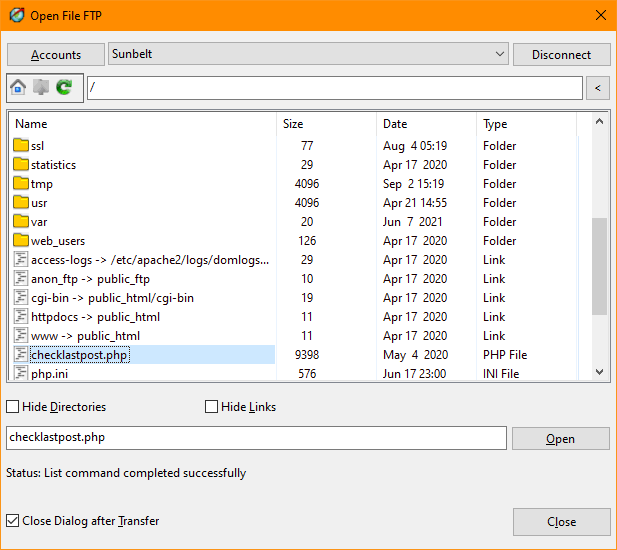617x550 pixels.
Task: Select the www -> public_html entry name
Action: pos(85,336)
